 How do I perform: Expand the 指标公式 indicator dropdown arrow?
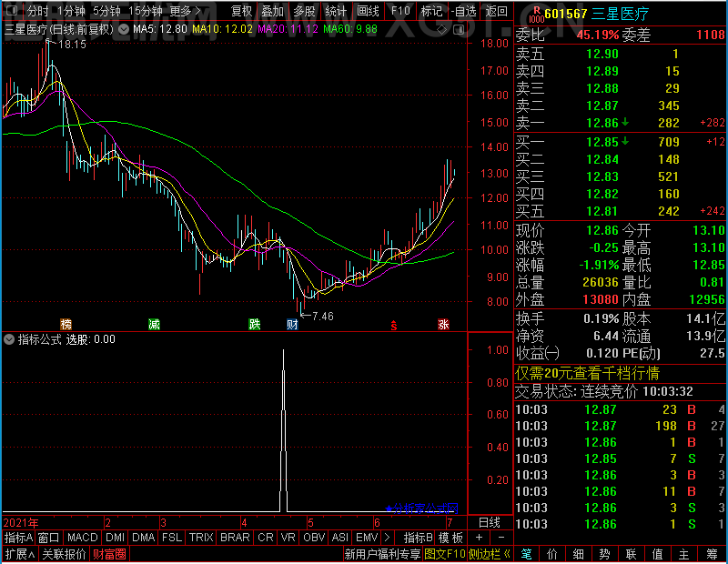click(x=9, y=339)
